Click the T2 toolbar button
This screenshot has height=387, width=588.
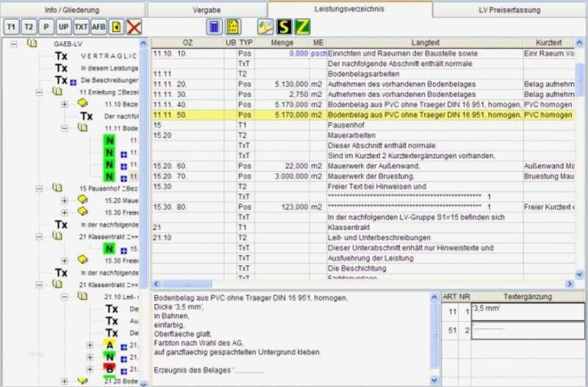pyautogui.click(x=29, y=27)
